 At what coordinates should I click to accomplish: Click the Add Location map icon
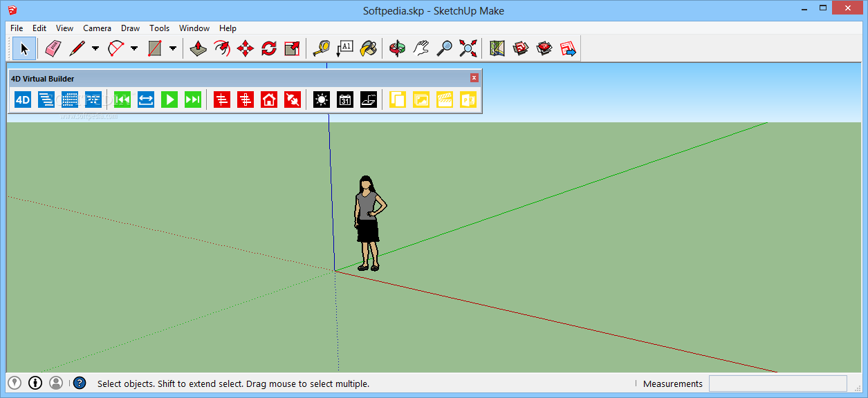(497, 48)
